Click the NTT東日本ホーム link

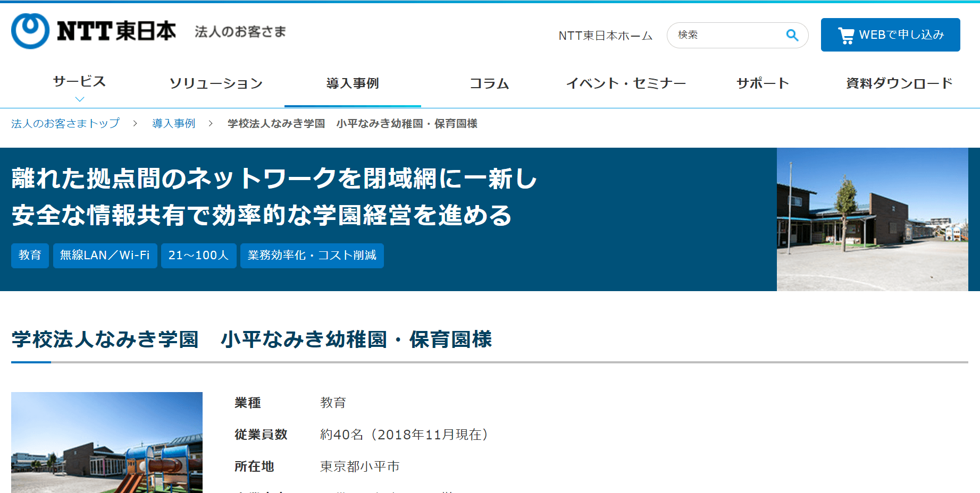pyautogui.click(x=605, y=36)
